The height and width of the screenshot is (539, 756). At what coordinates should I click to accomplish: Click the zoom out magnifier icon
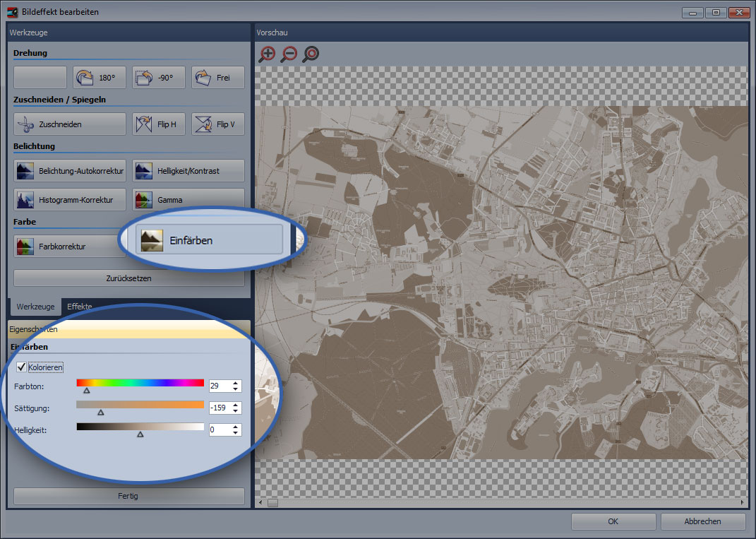[x=289, y=54]
